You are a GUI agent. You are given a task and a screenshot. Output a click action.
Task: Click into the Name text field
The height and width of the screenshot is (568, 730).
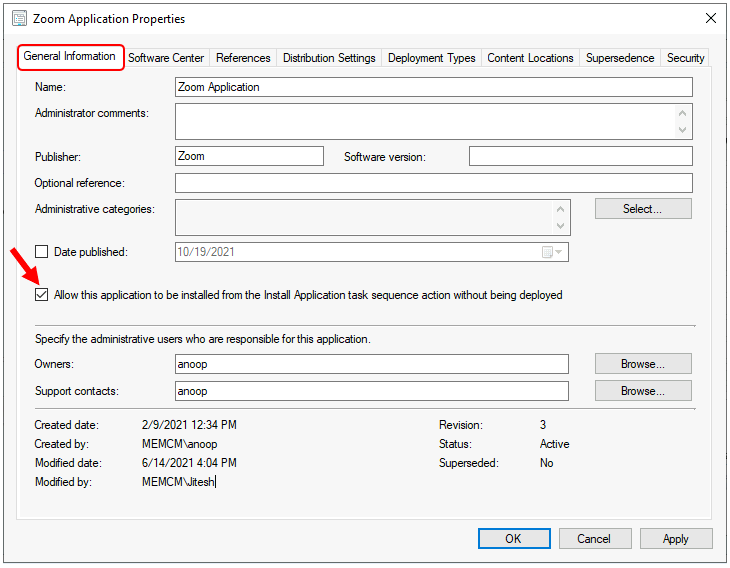433,87
